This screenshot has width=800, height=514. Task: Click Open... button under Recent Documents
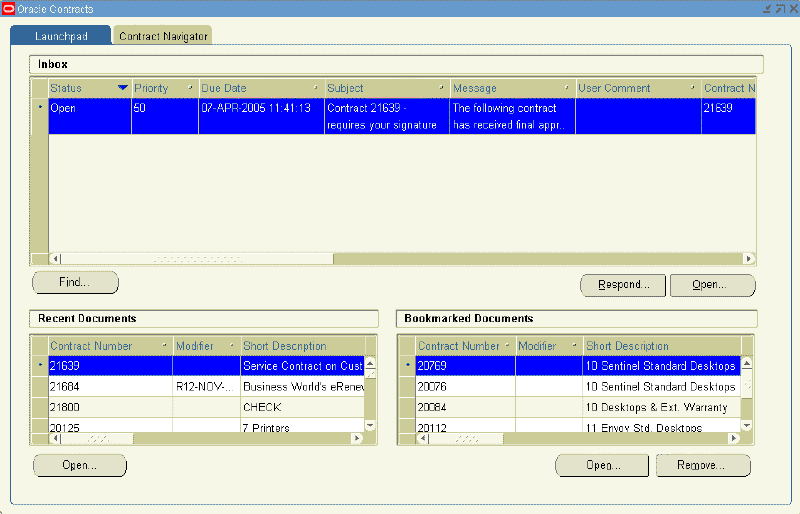tap(80, 466)
